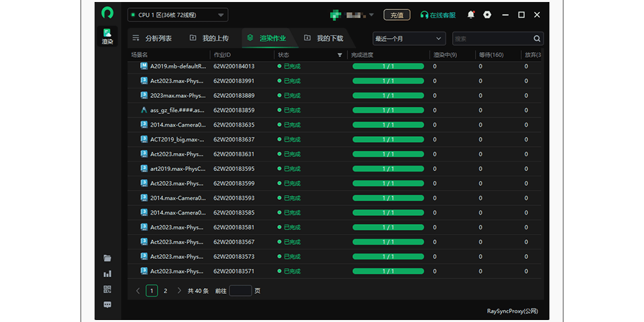The height and width of the screenshot is (322, 644).
Task: Open the hexagon settings icon
Action: (x=487, y=15)
